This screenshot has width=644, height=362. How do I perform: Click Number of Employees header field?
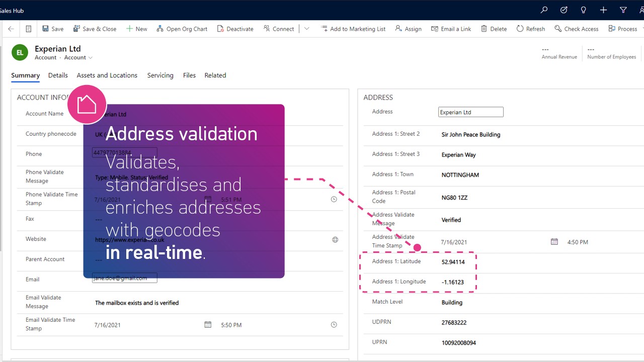[611, 53]
